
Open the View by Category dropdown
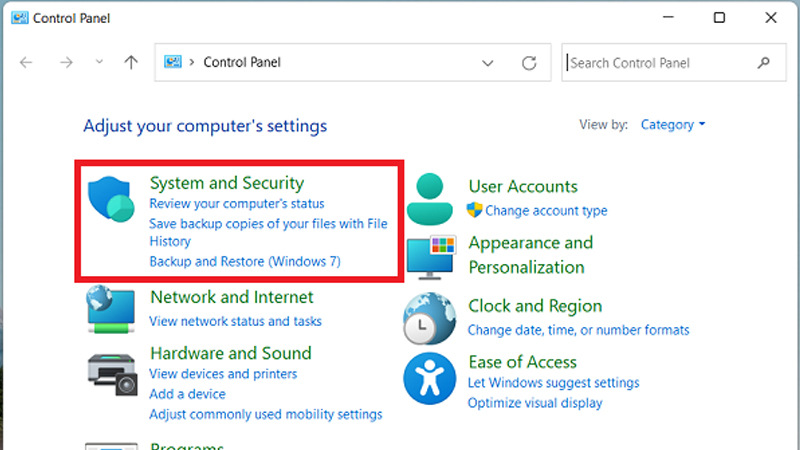pyautogui.click(x=673, y=125)
